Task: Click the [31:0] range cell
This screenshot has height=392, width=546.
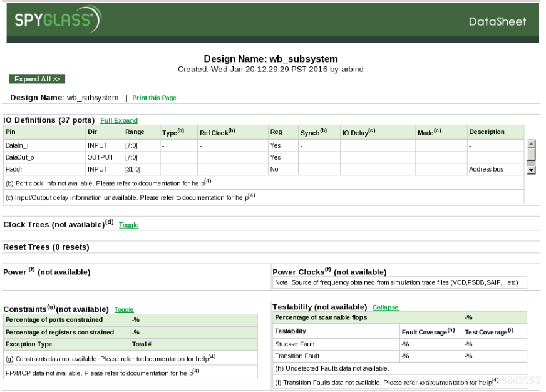Action: coord(142,169)
